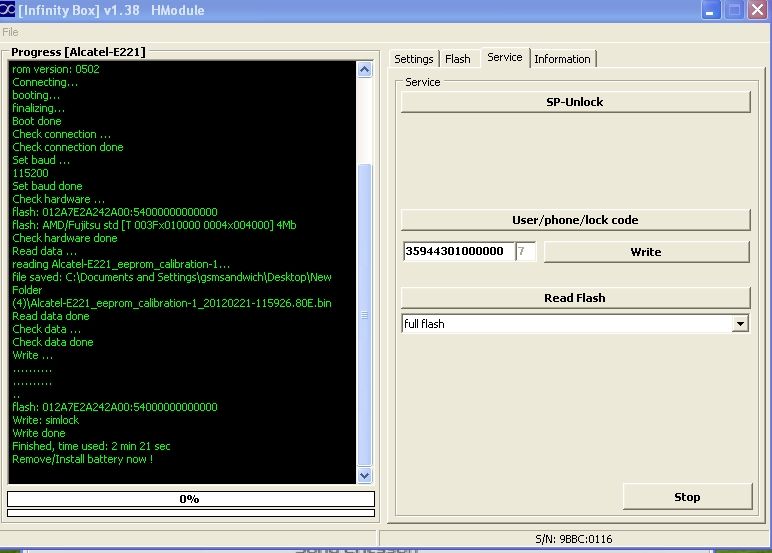Viewport: 772px width, 553px height.
Task: Click the log scrollbar up arrow
Action: [x=364, y=69]
